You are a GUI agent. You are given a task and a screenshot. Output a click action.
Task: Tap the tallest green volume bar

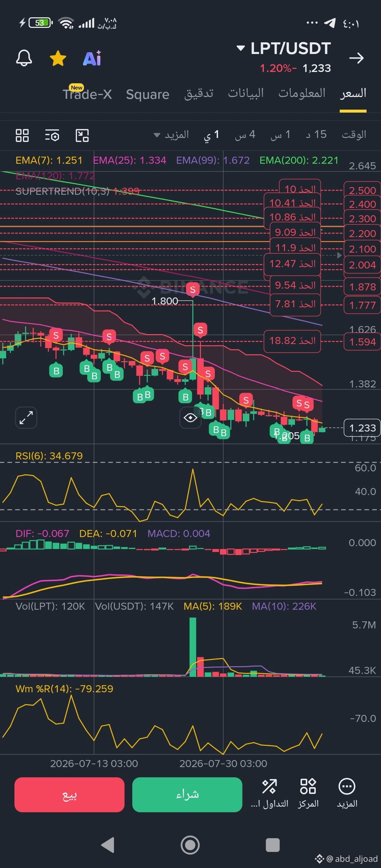coord(193,647)
